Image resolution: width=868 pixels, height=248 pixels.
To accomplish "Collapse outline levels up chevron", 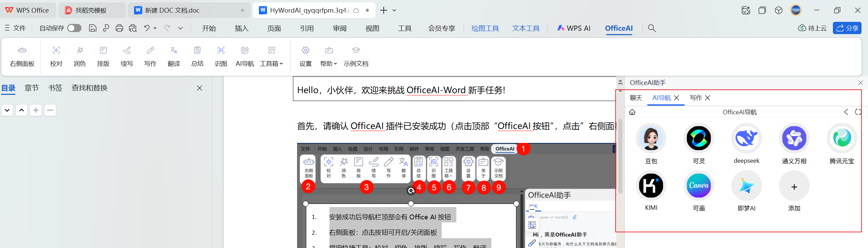I will pos(21,110).
